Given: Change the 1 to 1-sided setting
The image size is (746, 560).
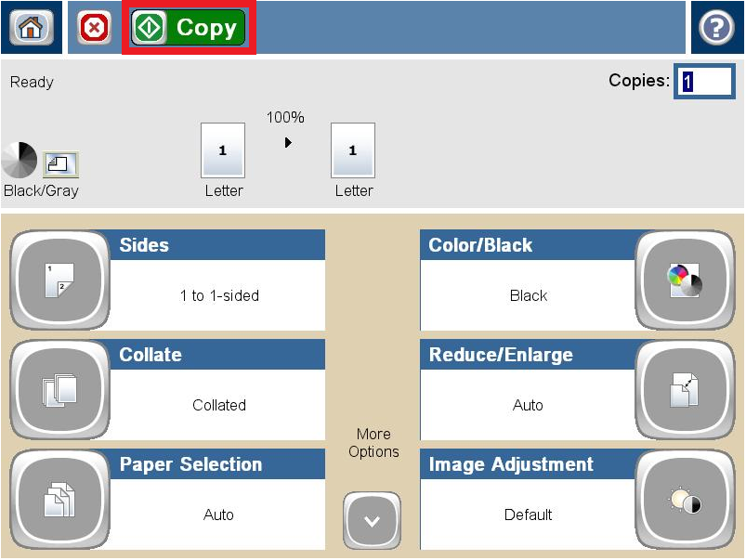Looking at the screenshot, I should [x=218, y=295].
